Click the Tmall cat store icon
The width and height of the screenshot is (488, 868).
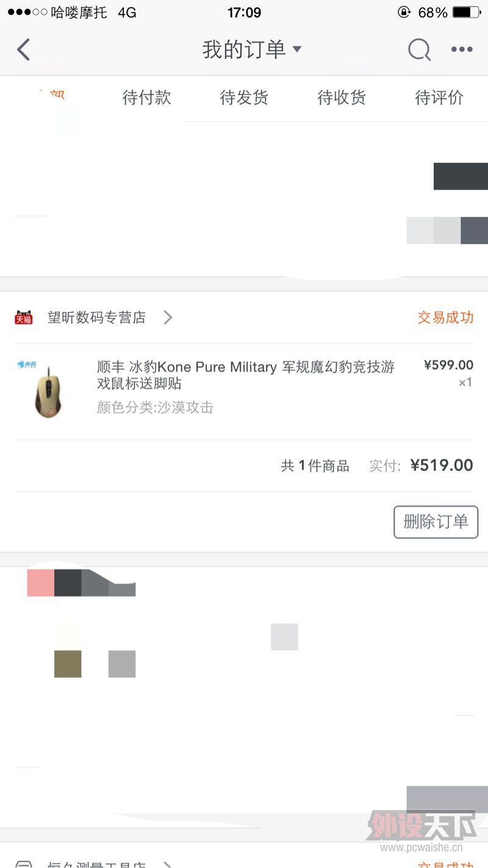pyautogui.click(x=23, y=317)
